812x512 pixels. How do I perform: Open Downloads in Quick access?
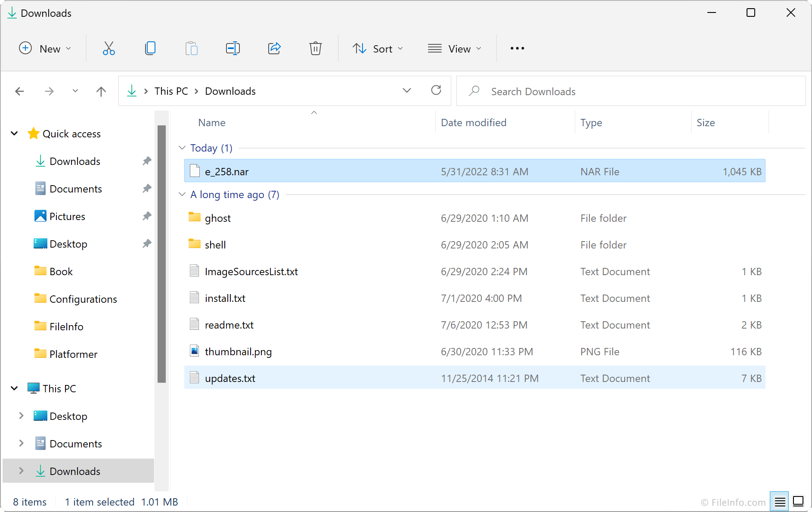point(75,161)
